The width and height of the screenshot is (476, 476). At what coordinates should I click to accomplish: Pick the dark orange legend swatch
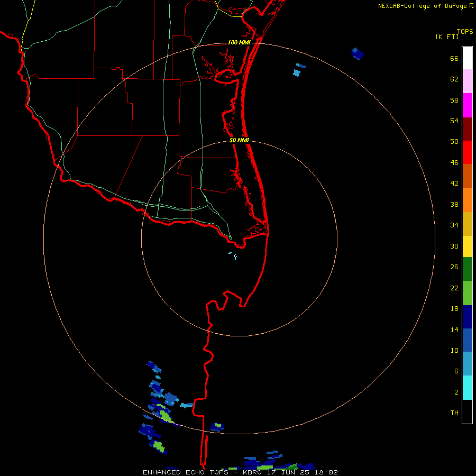tap(467, 176)
